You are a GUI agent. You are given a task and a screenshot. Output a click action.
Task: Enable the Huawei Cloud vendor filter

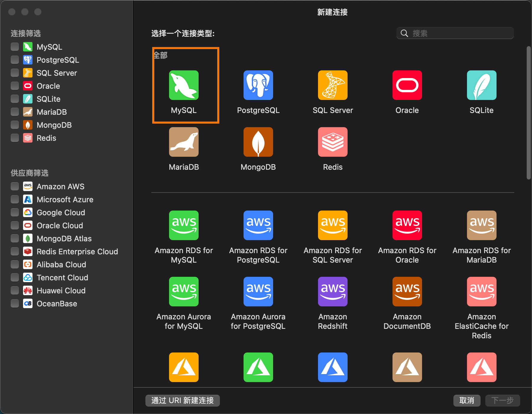pos(15,290)
